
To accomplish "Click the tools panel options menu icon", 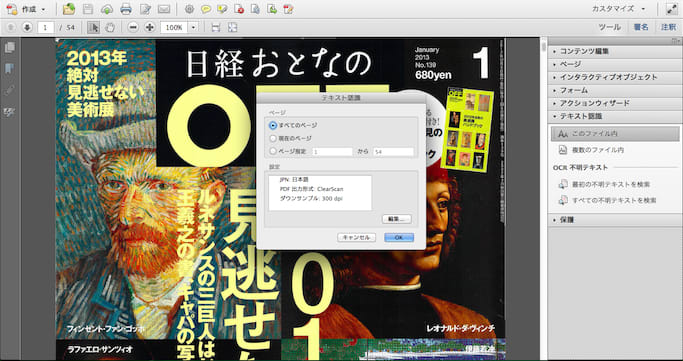I will [x=677, y=40].
